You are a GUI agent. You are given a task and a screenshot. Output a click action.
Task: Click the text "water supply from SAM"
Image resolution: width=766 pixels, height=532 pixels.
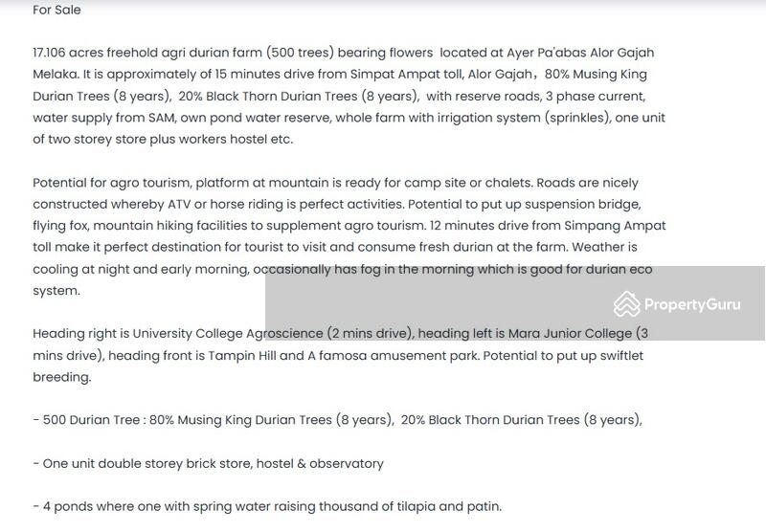click(108, 118)
